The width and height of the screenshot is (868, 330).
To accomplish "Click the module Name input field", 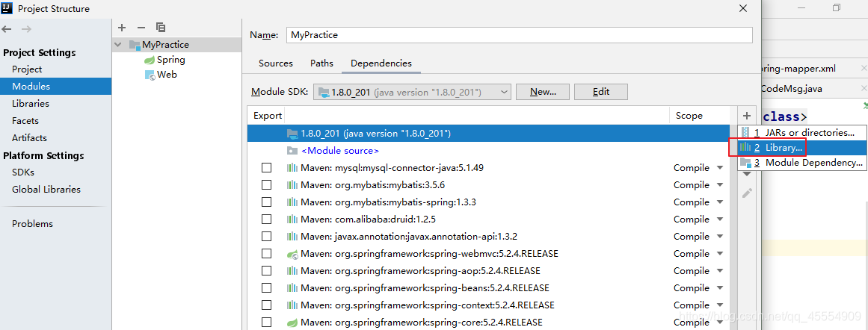I will (520, 35).
